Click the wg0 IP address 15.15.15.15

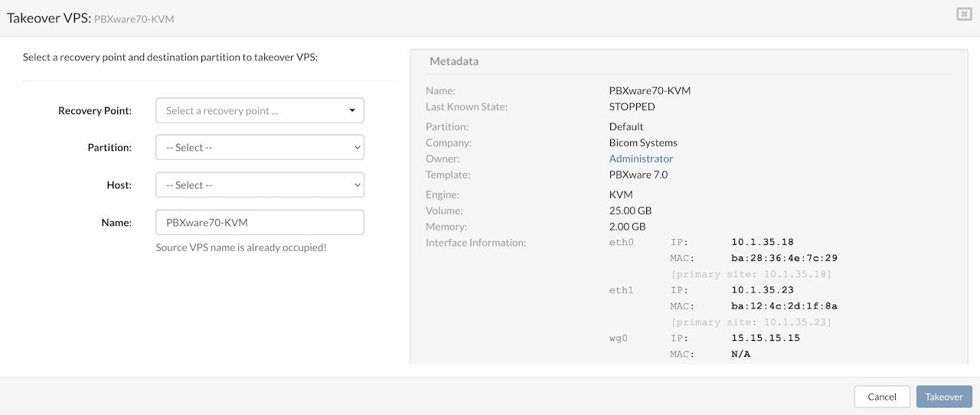pos(765,338)
